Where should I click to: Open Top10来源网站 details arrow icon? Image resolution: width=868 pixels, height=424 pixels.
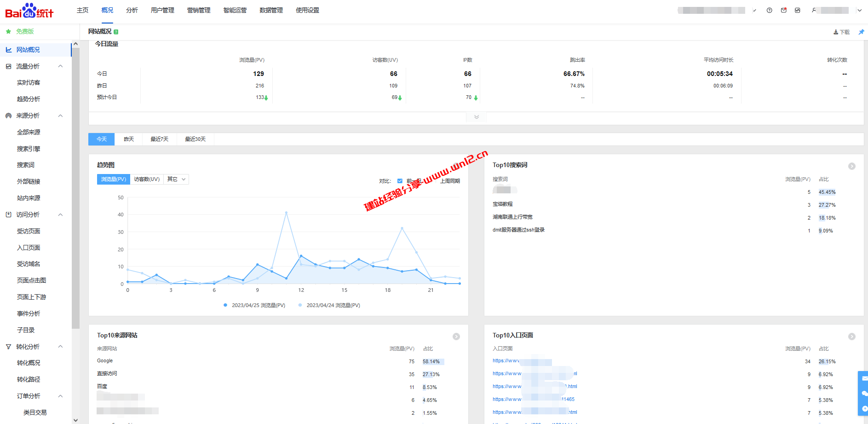456,337
